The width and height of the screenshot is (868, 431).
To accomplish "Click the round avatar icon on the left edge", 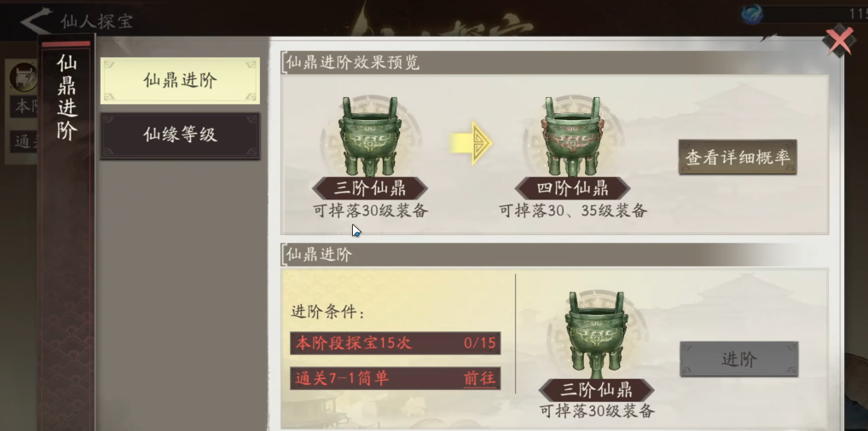I will 23,77.
